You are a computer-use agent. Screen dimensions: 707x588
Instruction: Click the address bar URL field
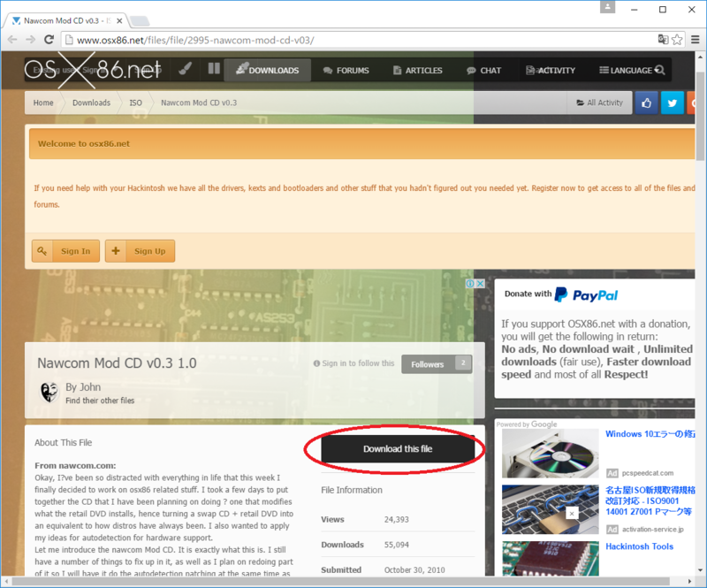[361, 40]
